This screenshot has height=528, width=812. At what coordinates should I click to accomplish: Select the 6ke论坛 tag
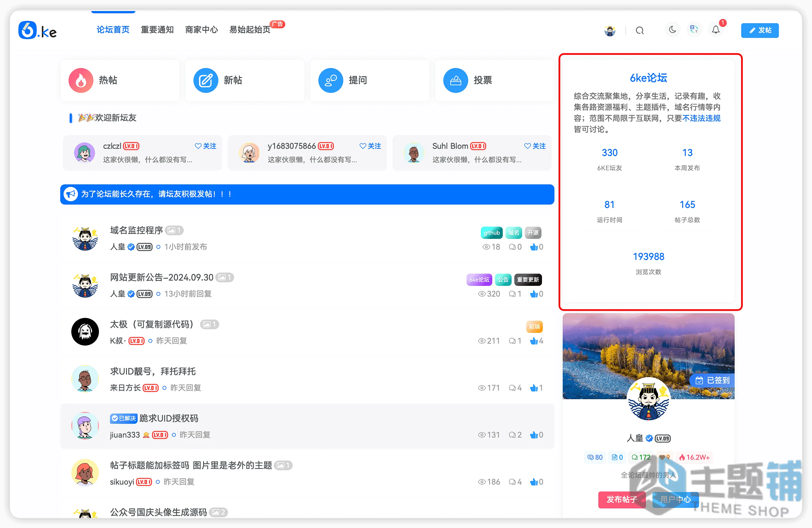pyautogui.click(x=479, y=280)
